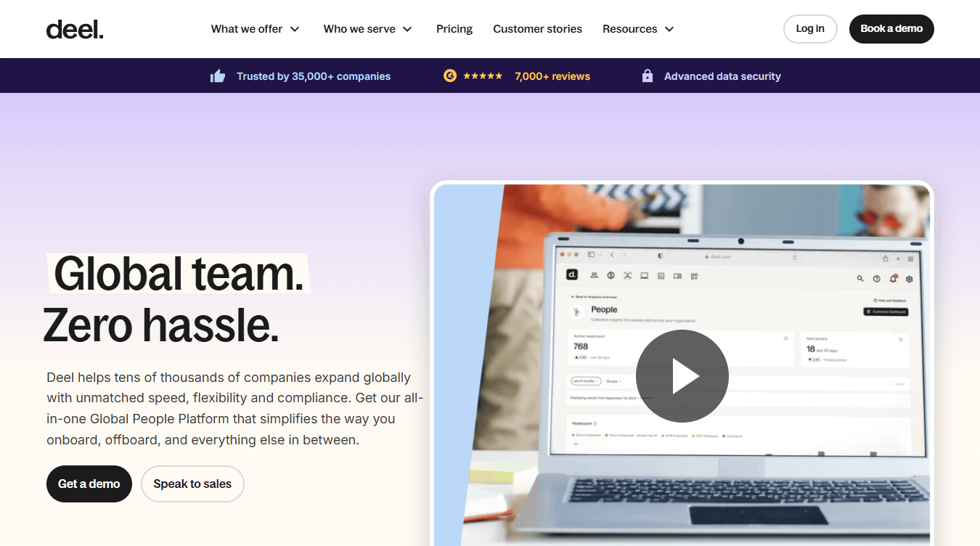The width and height of the screenshot is (980, 546).
Task: Click the Log in button
Action: (x=810, y=29)
